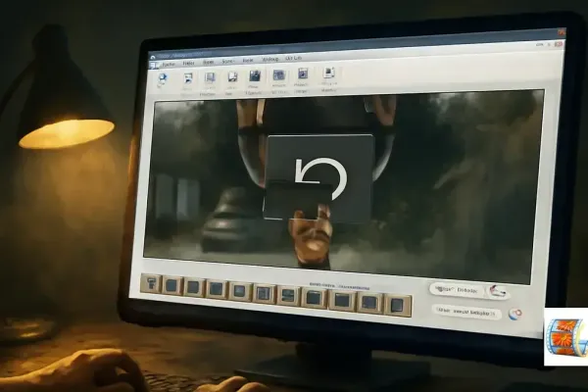
Task: Select the sixth storyboard thumbnail
Action: point(263,293)
